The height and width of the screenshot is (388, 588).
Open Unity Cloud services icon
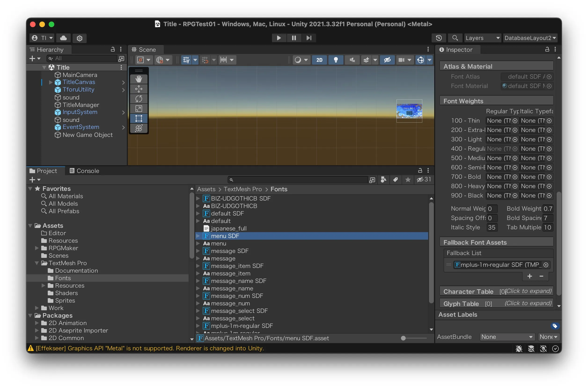click(63, 38)
